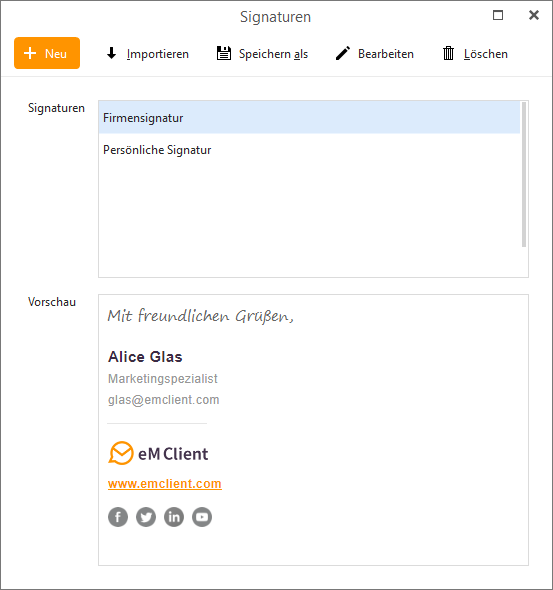This screenshot has width=553, height=590.
Task: Click the Löschen text label
Action: coord(486,54)
